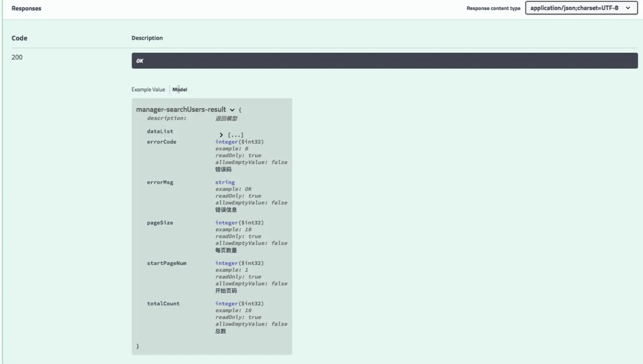Click the 'example: OK' line
The image size is (643, 364).
[x=234, y=189]
